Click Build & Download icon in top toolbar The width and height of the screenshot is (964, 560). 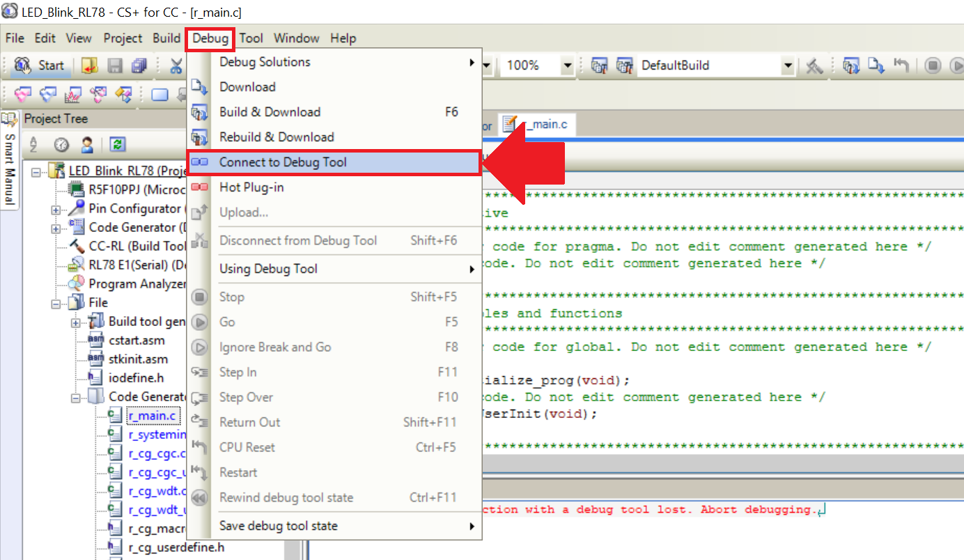[x=850, y=65]
